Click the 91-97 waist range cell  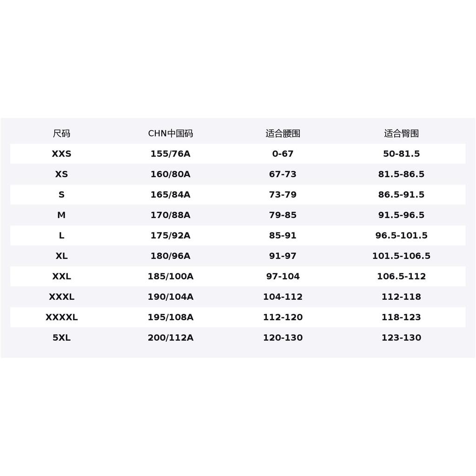(283, 256)
